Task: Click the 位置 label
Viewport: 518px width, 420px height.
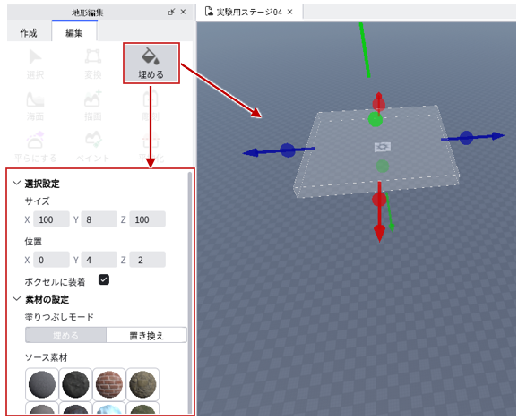Action: click(x=33, y=242)
